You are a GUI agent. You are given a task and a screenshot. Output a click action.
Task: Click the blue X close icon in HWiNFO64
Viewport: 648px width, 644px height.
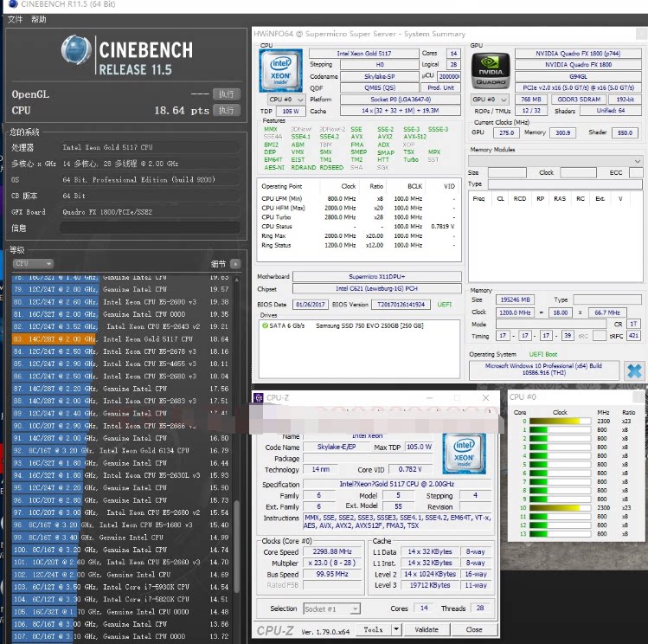coord(634,370)
